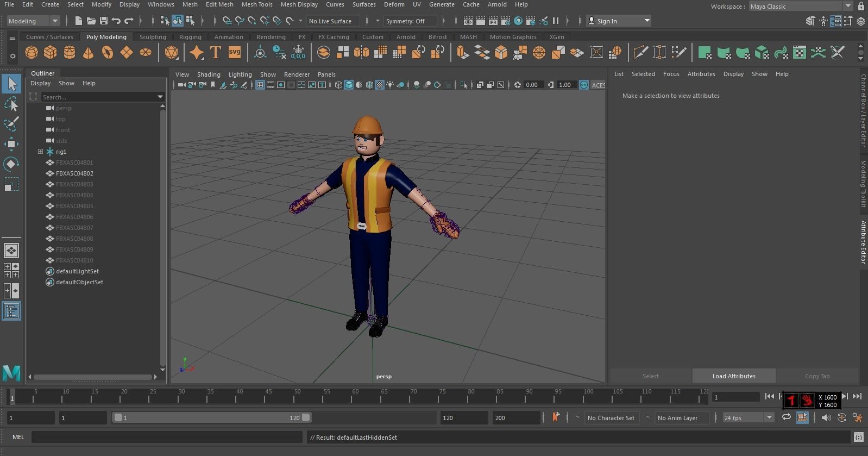Image resolution: width=868 pixels, height=456 pixels.
Task: Select the Scale tool in Tool Box
Action: tap(11, 184)
